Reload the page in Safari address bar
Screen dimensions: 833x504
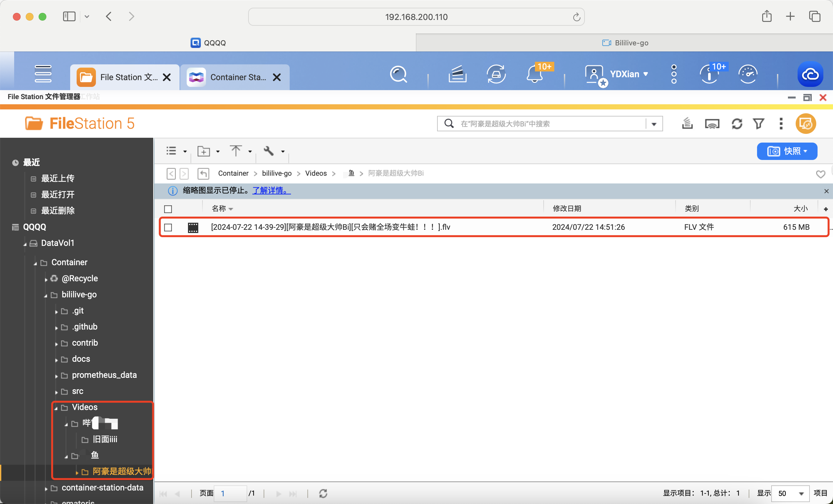click(x=576, y=17)
